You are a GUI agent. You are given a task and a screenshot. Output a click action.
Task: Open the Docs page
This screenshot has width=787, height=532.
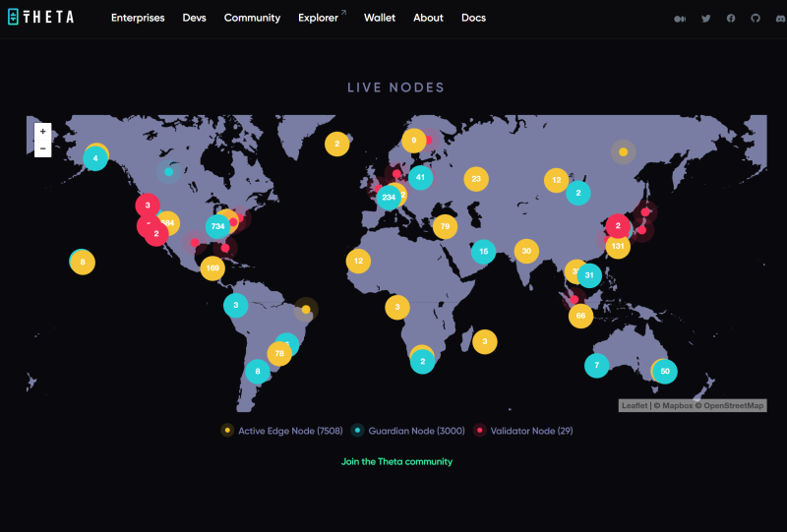point(473,18)
